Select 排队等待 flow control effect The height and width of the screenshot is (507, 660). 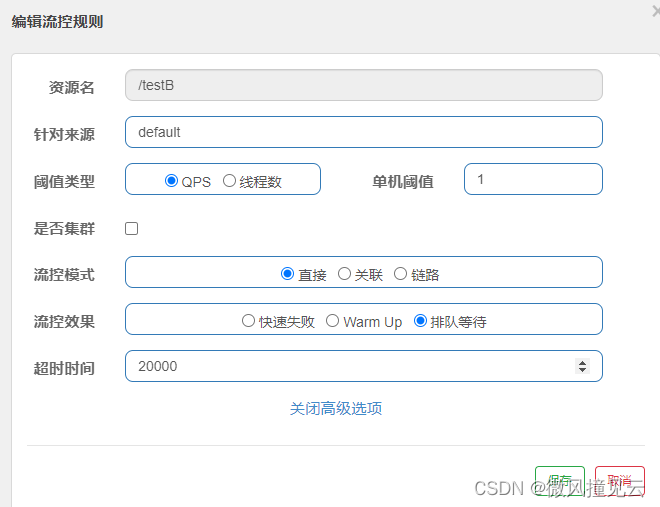click(x=420, y=321)
